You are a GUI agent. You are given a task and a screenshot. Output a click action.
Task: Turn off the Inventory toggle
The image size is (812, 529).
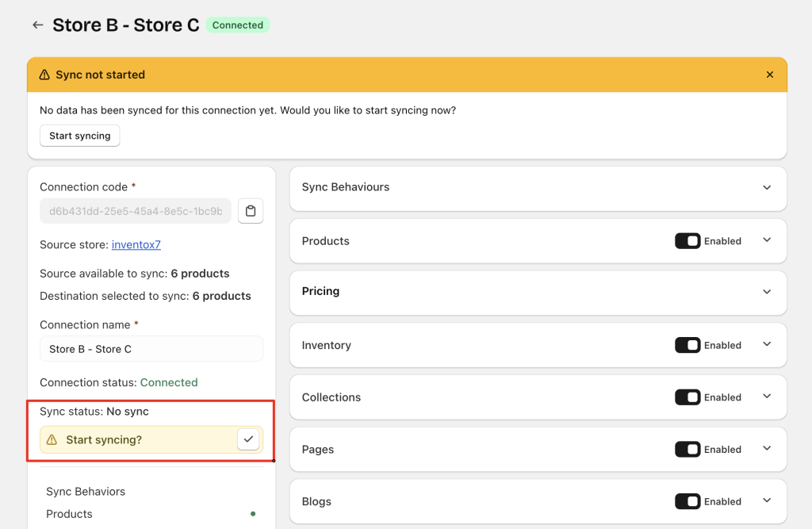pyautogui.click(x=688, y=345)
